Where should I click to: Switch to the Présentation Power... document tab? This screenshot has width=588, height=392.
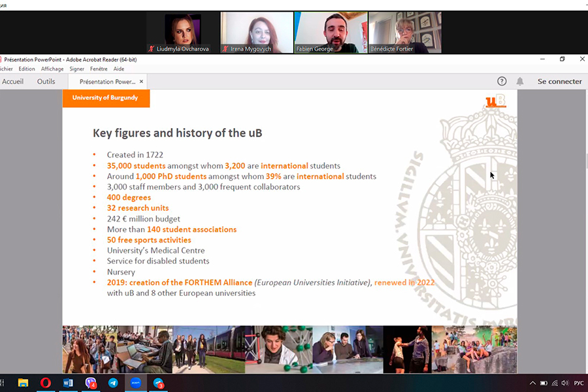[x=107, y=82]
